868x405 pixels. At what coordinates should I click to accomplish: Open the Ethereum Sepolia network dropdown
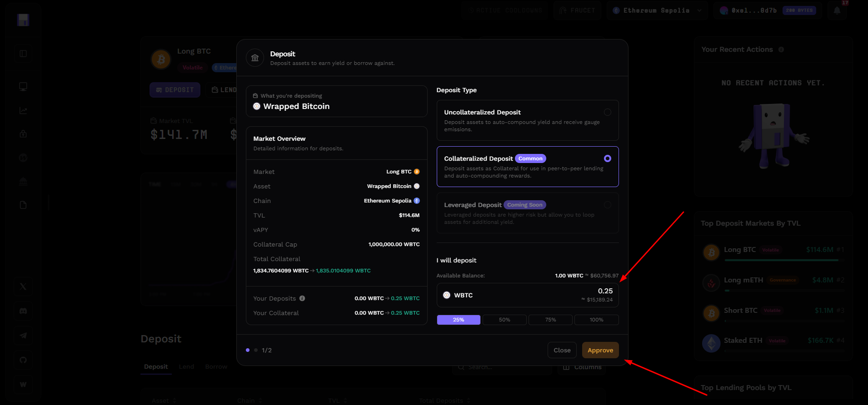(657, 10)
